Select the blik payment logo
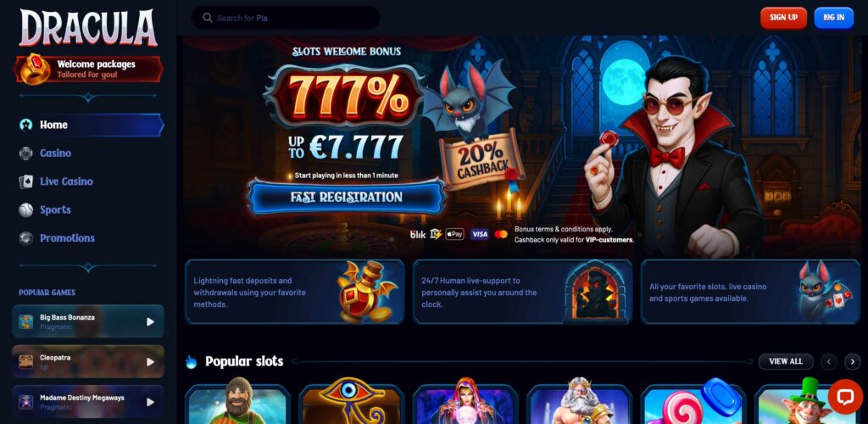The height and width of the screenshot is (424, 868). [x=418, y=234]
